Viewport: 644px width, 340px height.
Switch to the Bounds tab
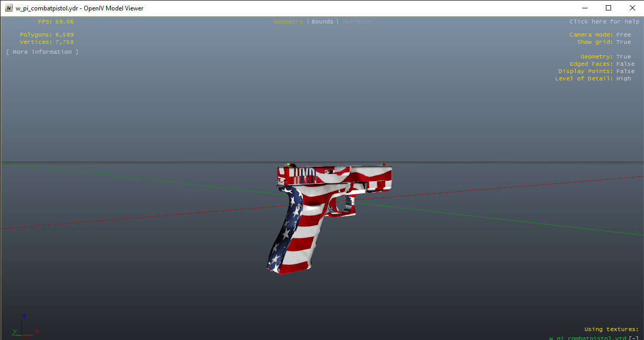pyautogui.click(x=322, y=22)
